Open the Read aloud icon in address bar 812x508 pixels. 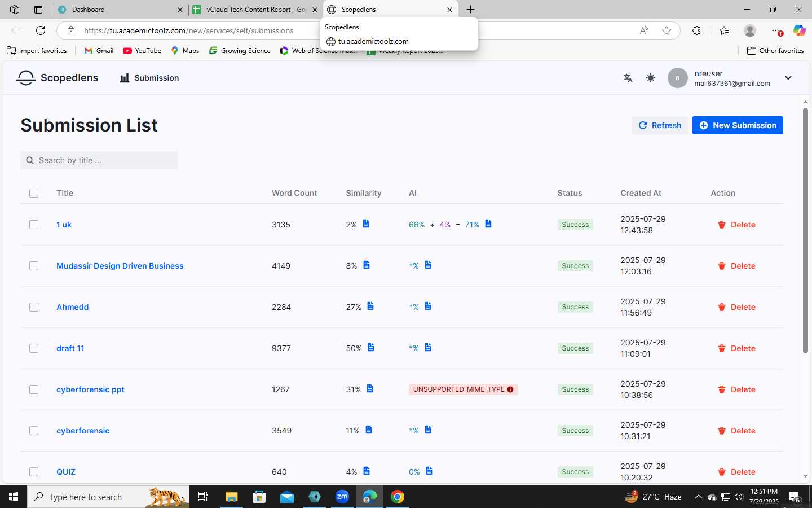point(644,30)
